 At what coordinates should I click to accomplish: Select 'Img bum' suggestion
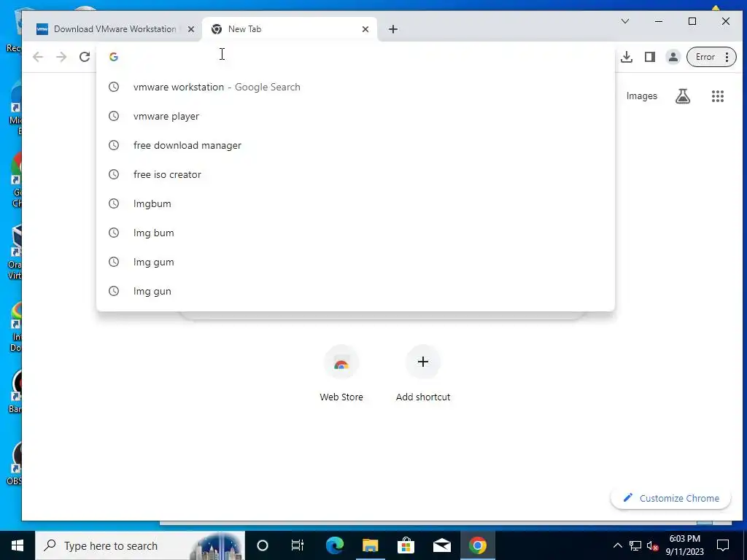click(355, 233)
